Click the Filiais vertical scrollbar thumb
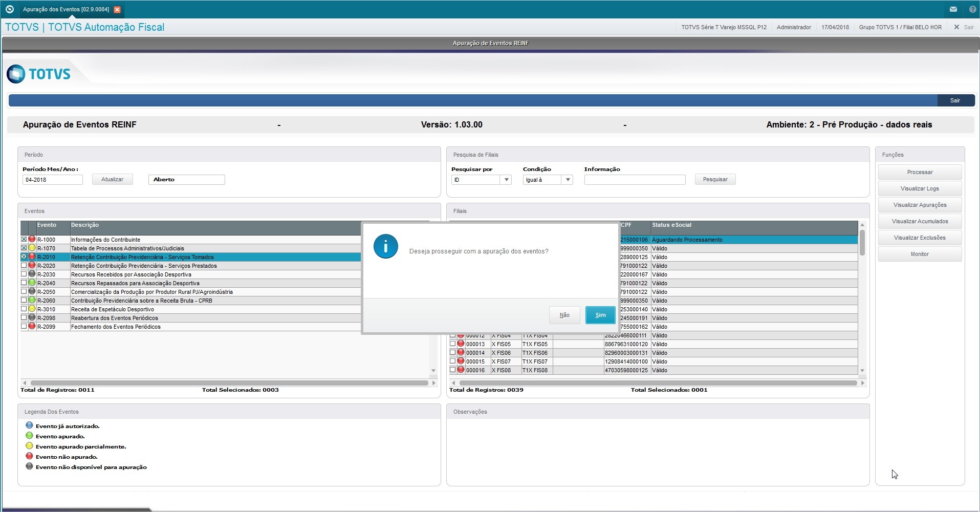 coord(862,243)
